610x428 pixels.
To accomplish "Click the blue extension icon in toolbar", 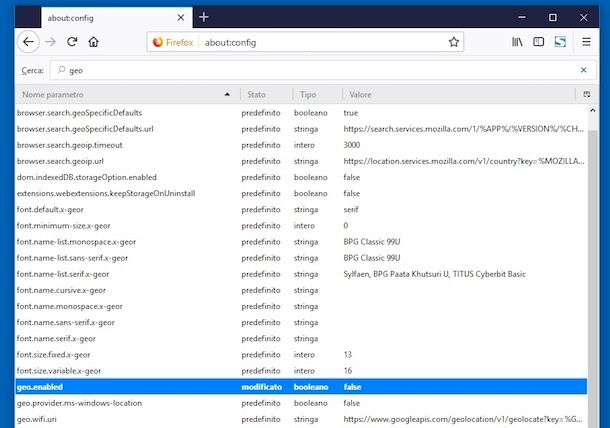I will pos(560,42).
